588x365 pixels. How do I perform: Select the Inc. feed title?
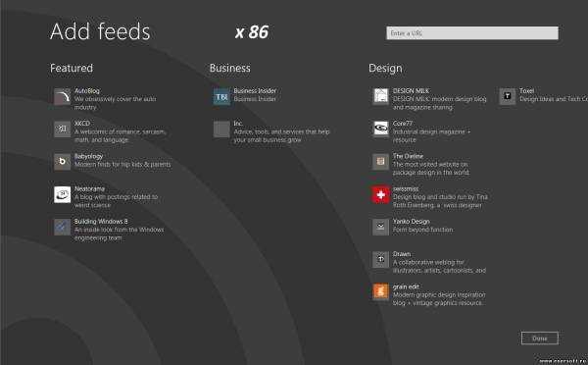point(238,124)
